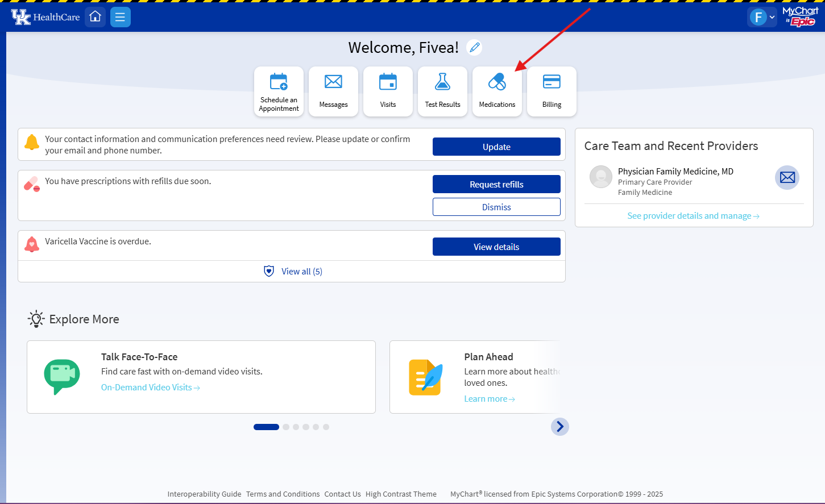Dismiss the prescription refills alert
The height and width of the screenshot is (504, 825).
496,206
